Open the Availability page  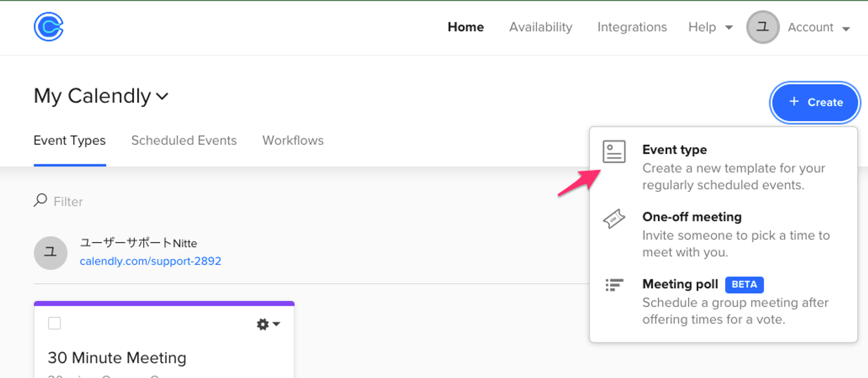(x=541, y=27)
